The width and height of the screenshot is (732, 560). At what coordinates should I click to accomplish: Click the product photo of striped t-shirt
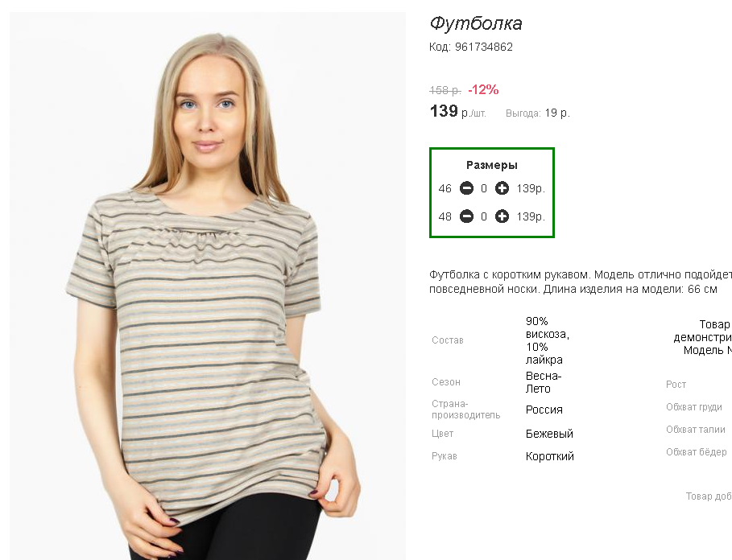coord(207,286)
